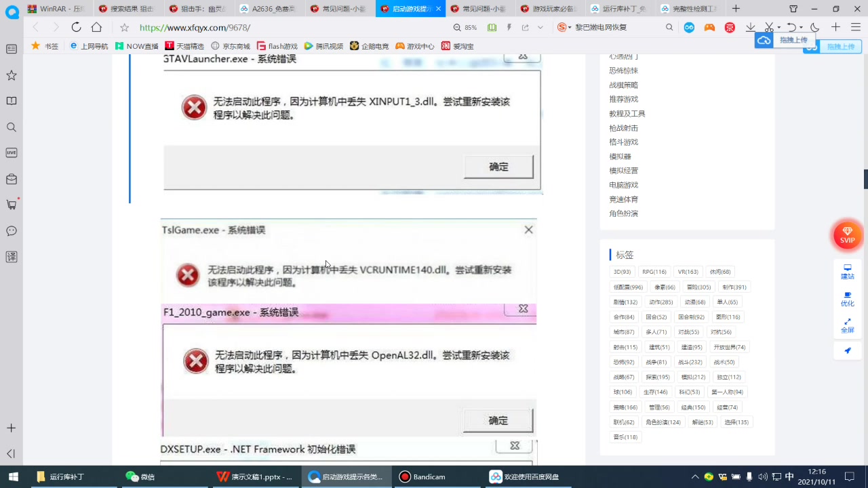Open the browser home page
868x488 pixels.
[96, 27]
